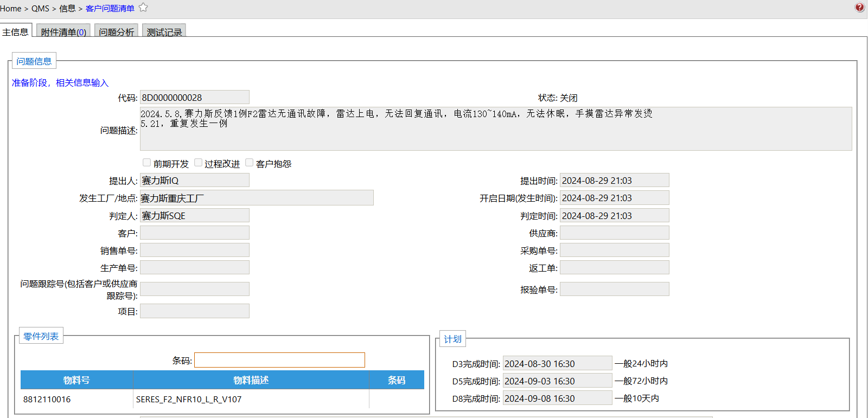Click the empty 采购单号 field
868x418 pixels.
[x=615, y=250]
